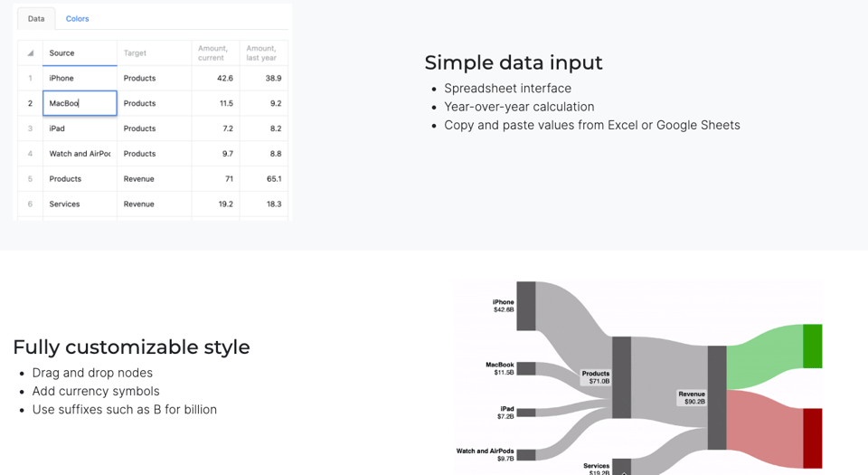Switch to the Colors tab
Screen dimensions: 868x475
(x=77, y=19)
